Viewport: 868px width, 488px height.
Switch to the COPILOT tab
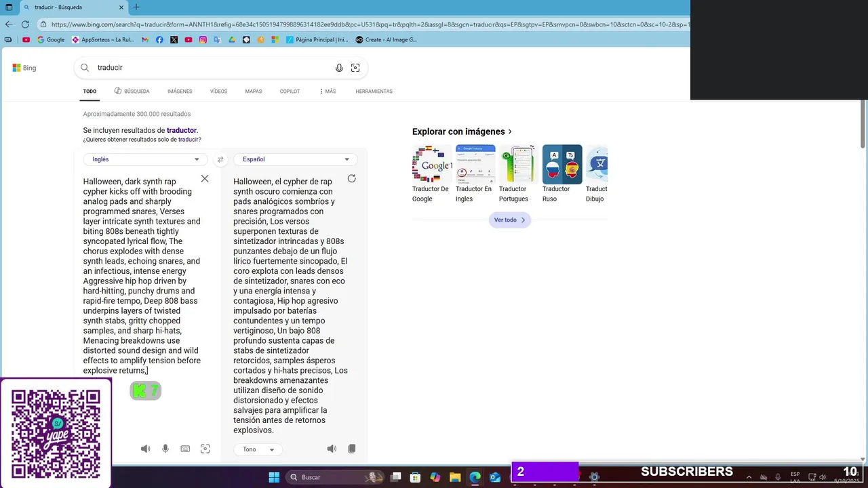(290, 91)
